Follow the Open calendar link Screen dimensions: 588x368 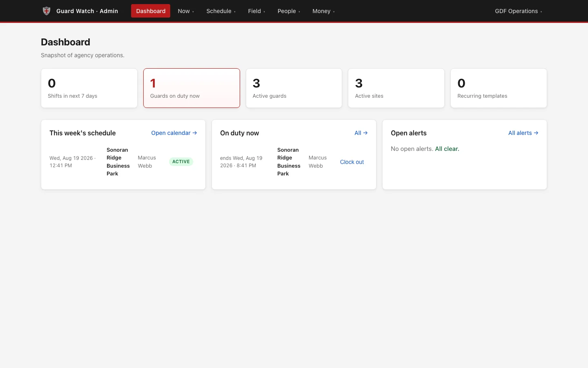pyautogui.click(x=174, y=133)
